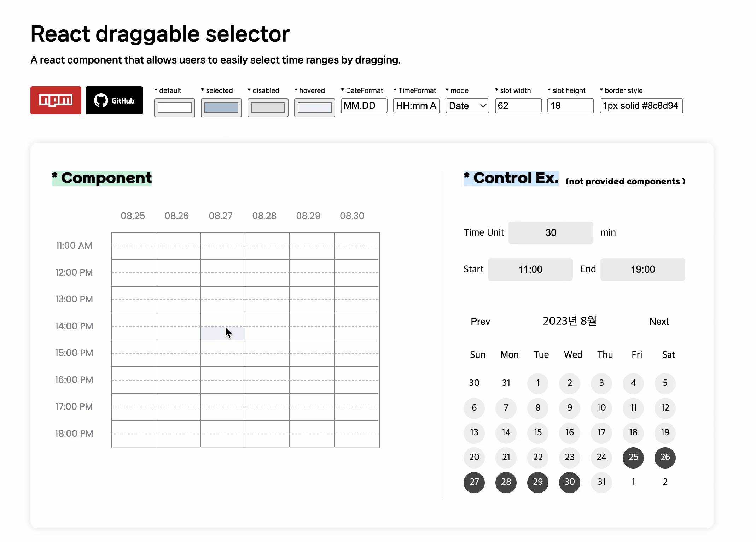Select calendar date 15
756x542 pixels.
[537, 432]
